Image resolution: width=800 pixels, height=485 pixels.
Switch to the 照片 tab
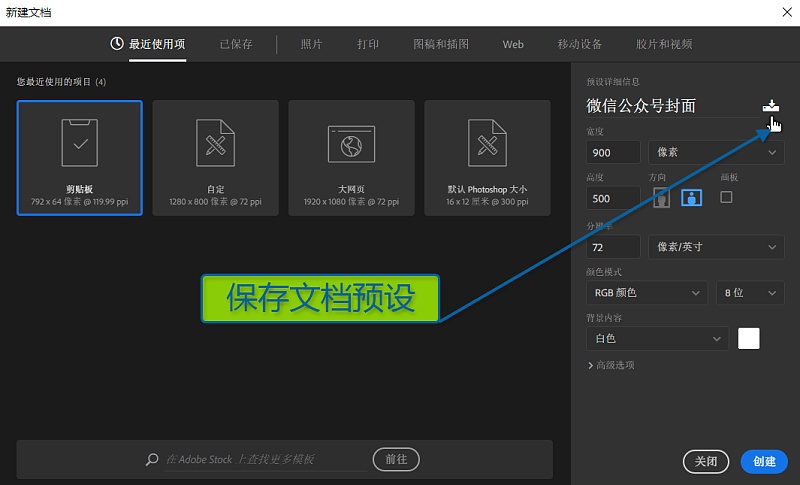(x=311, y=44)
